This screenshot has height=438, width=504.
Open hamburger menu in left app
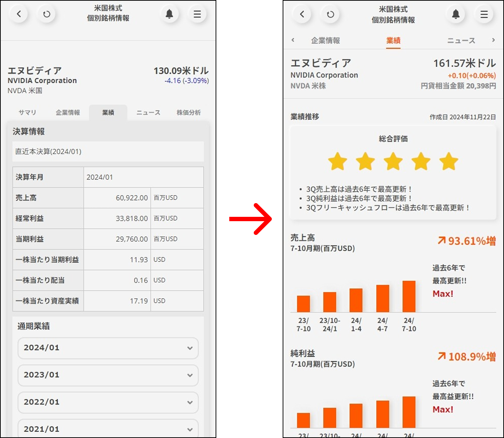[197, 14]
